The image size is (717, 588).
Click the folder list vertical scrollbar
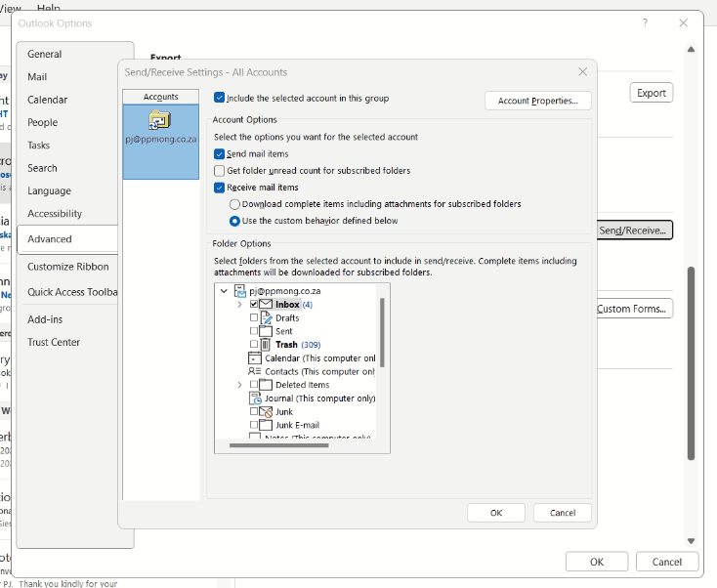382,332
